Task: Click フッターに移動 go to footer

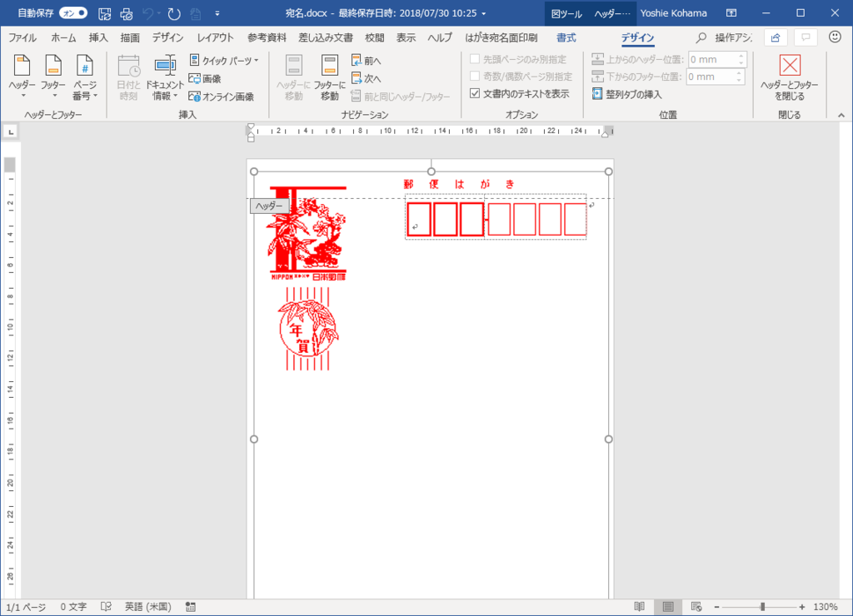Action: point(329,77)
